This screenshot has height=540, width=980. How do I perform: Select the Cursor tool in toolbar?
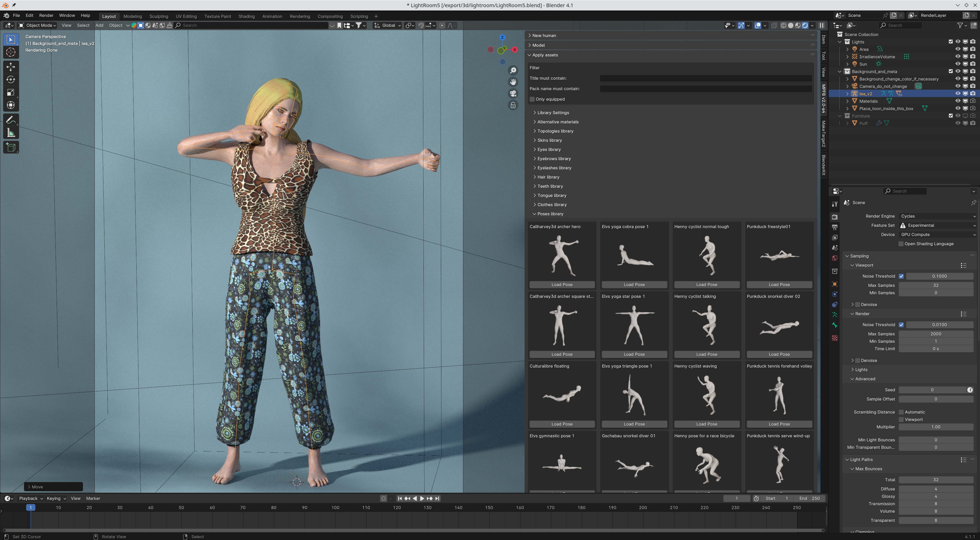[x=11, y=52]
